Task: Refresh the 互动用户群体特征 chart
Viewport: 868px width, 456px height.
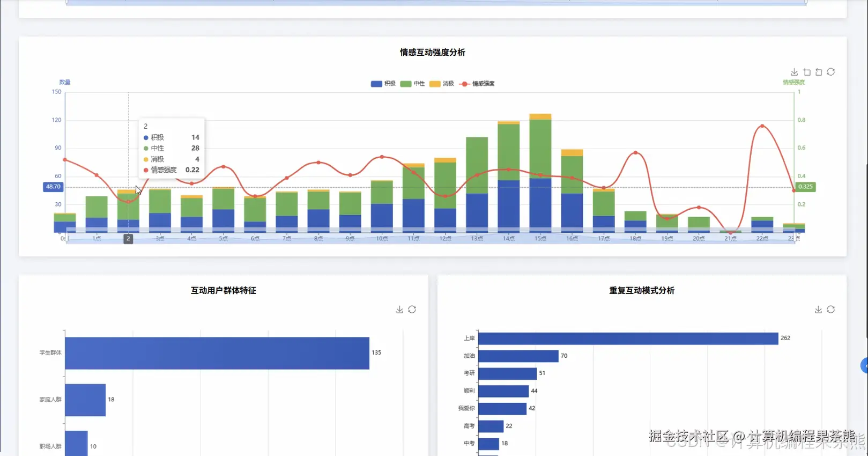Action: pos(412,310)
